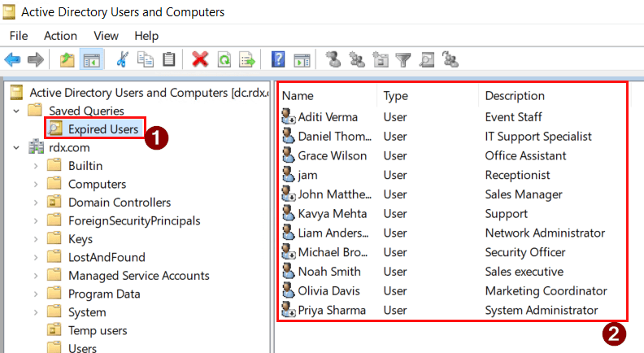Select user Grace Wilson
This screenshot has height=353, width=644.
point(332,155)
